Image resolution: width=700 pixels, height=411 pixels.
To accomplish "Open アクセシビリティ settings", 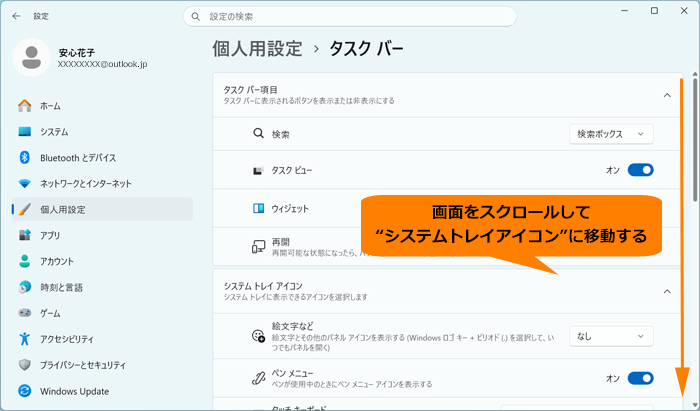I will click(x=103, y=339).
